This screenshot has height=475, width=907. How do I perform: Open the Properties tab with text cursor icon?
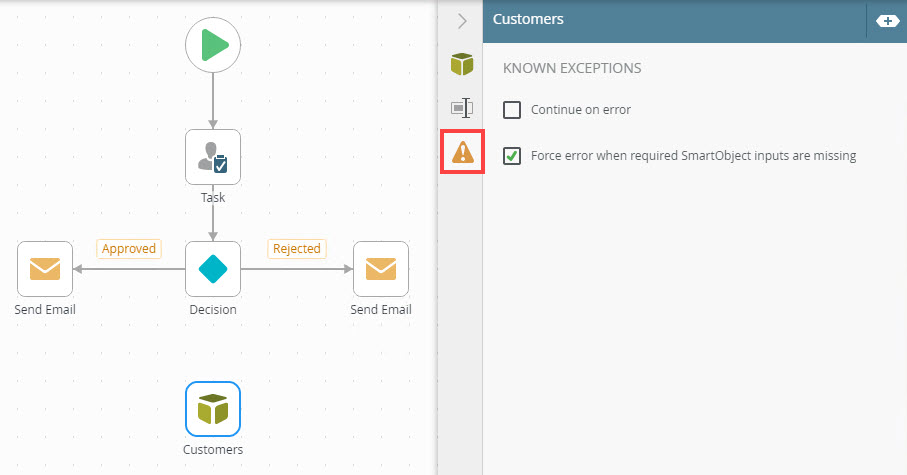(x=462, y=108)
